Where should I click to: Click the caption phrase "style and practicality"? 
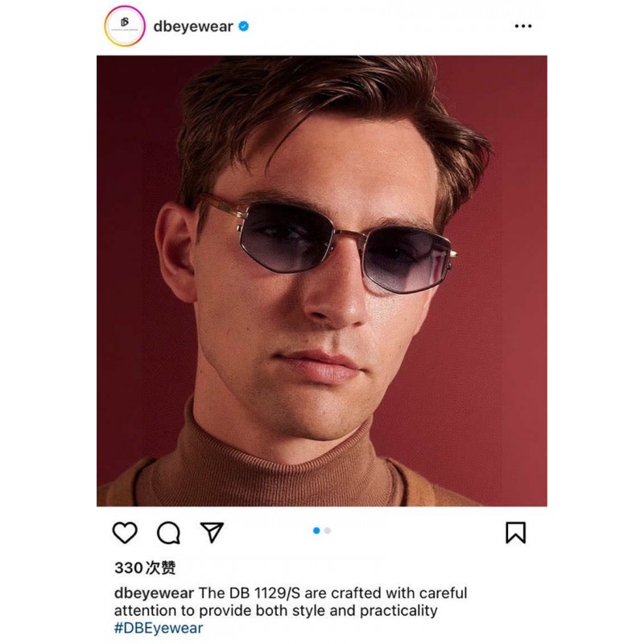pos(371,611)
